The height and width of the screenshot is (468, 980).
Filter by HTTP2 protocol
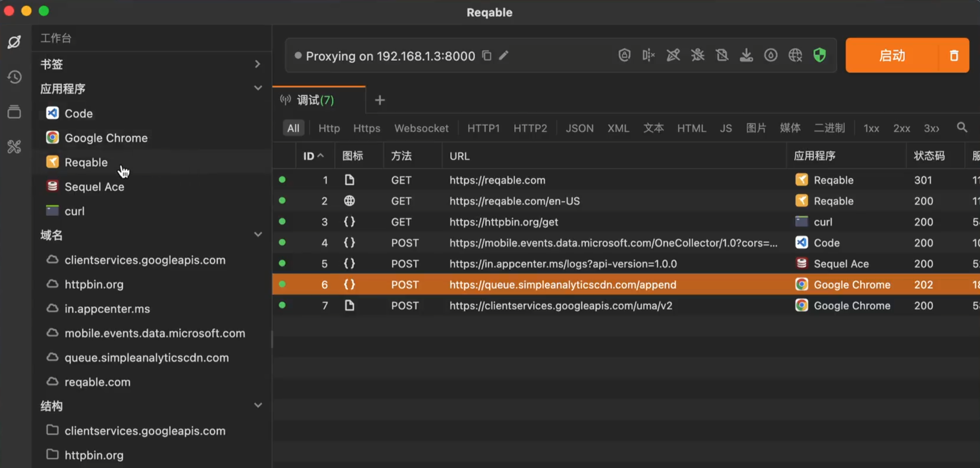tap(530, 128)
